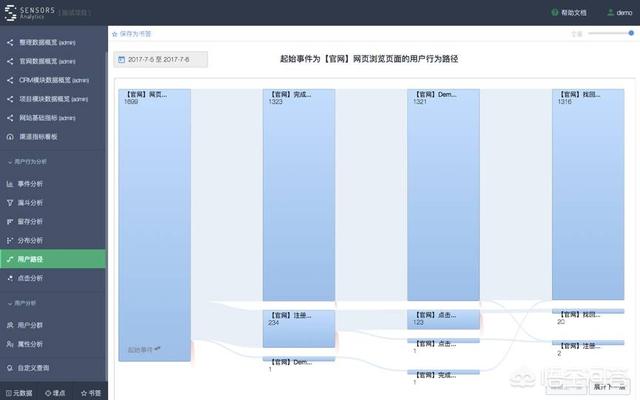Click the 帮助文档 help icon
This screenshot has height=400, width=640.
(x=555, y=12)
